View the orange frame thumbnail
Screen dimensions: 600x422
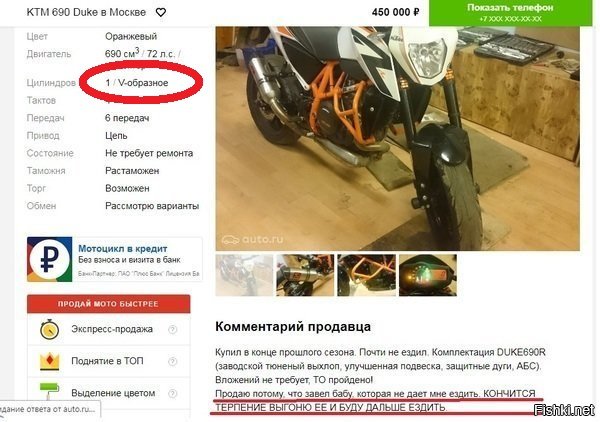[x=366, y=275]
